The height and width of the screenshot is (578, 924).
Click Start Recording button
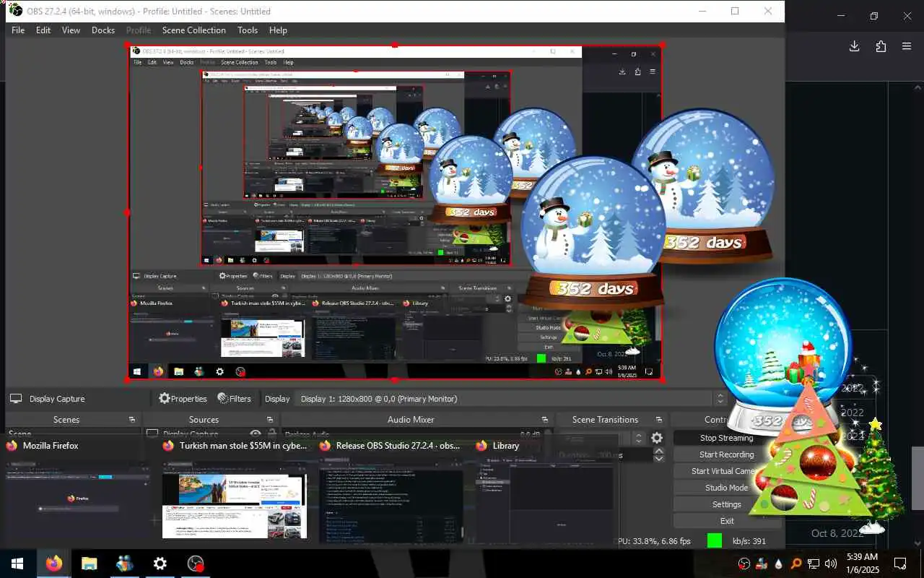[x=726, y=454]
